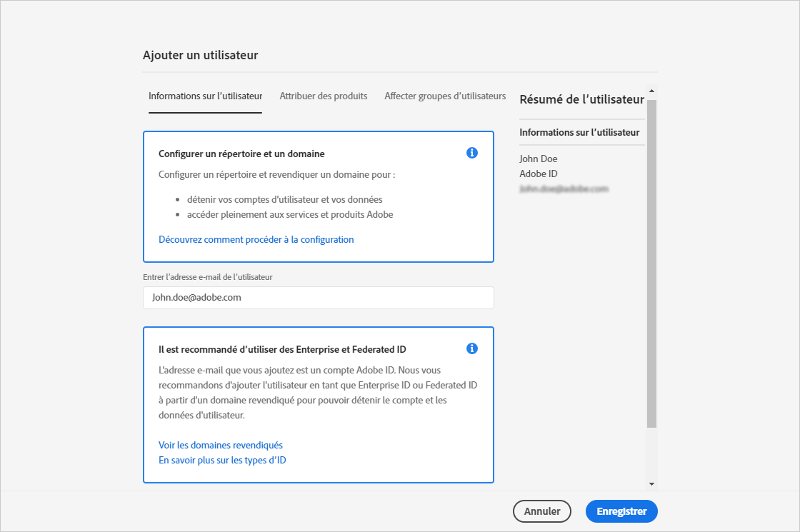Click info icon beside Enterprise et Federated ID heading
The height and width of the screenshot is (532, 800).
coord(471,348)
